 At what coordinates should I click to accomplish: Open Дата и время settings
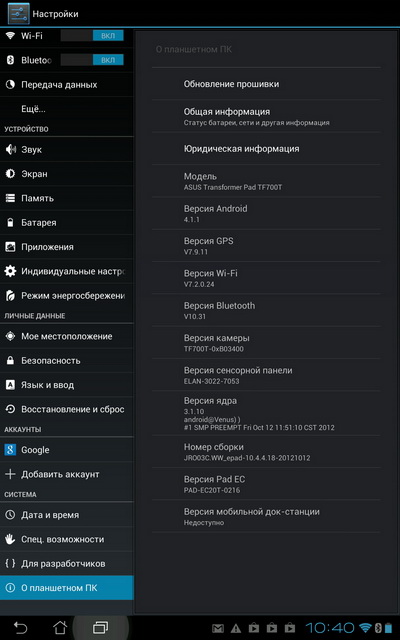point(67,515)
